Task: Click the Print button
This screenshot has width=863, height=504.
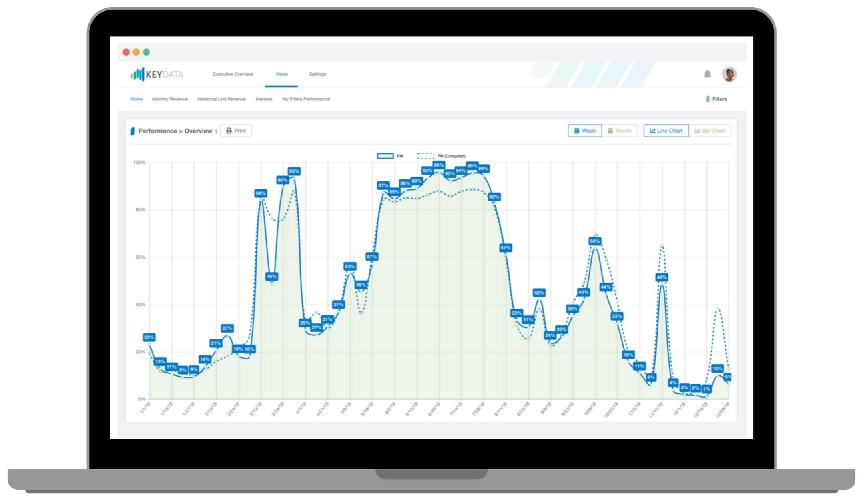Action: coord(236,131)
